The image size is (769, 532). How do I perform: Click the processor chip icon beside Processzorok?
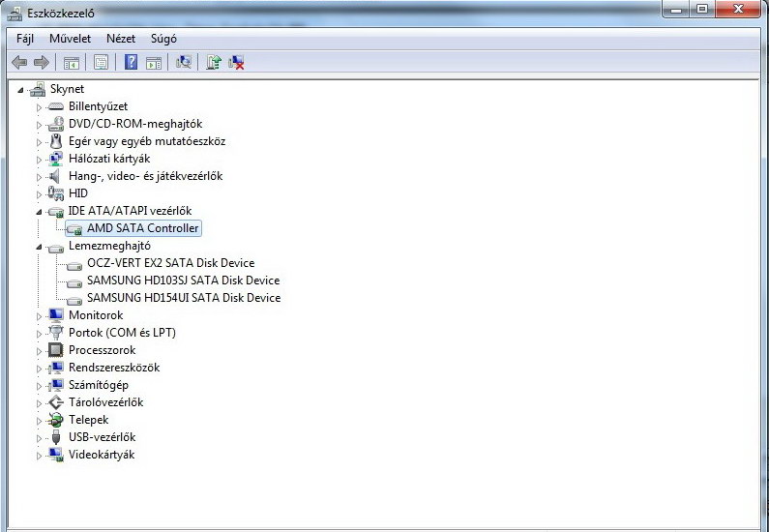55,349
